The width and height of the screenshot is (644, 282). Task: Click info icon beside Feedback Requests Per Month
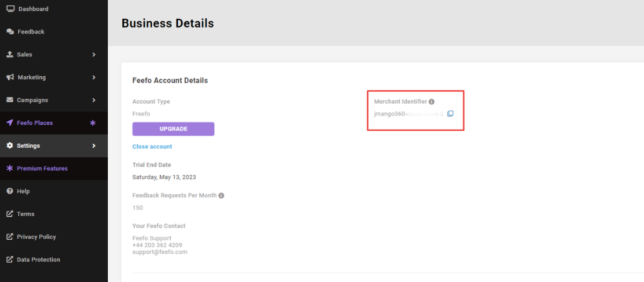(x=222, y=196)
